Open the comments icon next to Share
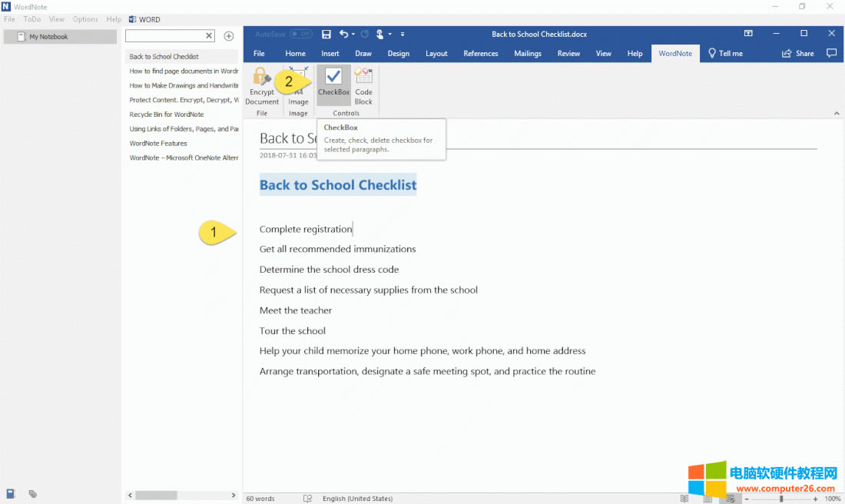This screenshot has height=504, width=845. (830, 54)
